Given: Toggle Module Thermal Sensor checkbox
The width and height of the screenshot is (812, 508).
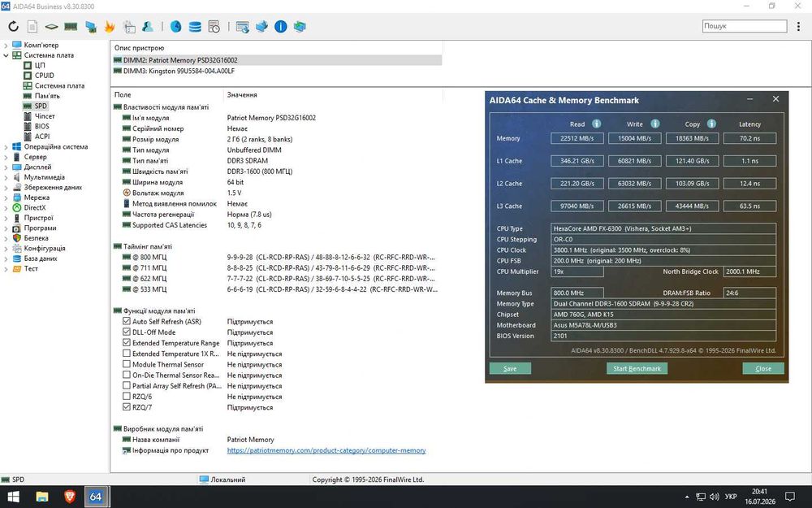Looking at the screenshot, I should [x=127, y=364].
